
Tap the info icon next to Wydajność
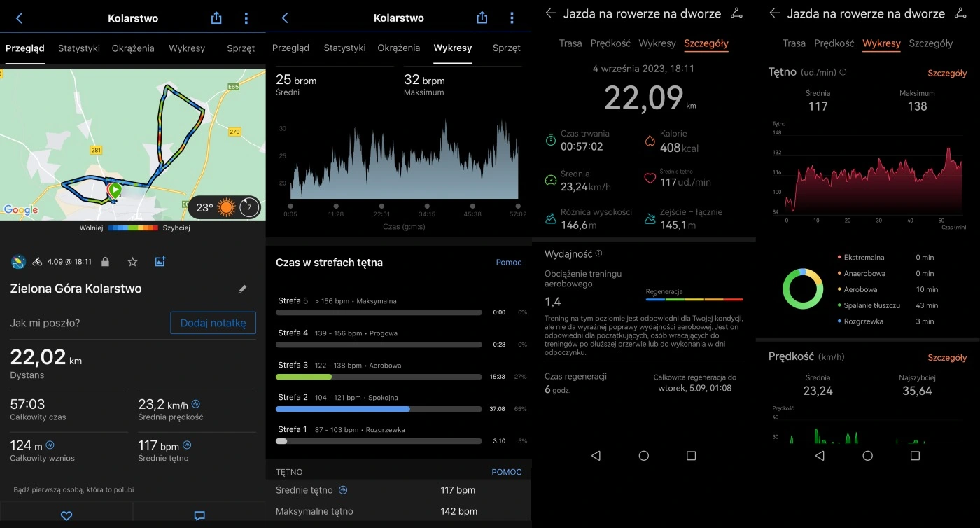point(598,253)
